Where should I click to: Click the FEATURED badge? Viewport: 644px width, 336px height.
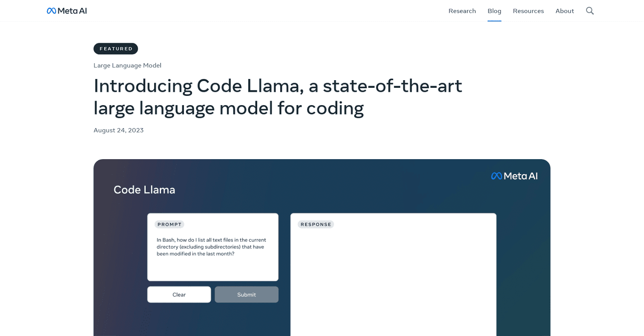(116, 48)
